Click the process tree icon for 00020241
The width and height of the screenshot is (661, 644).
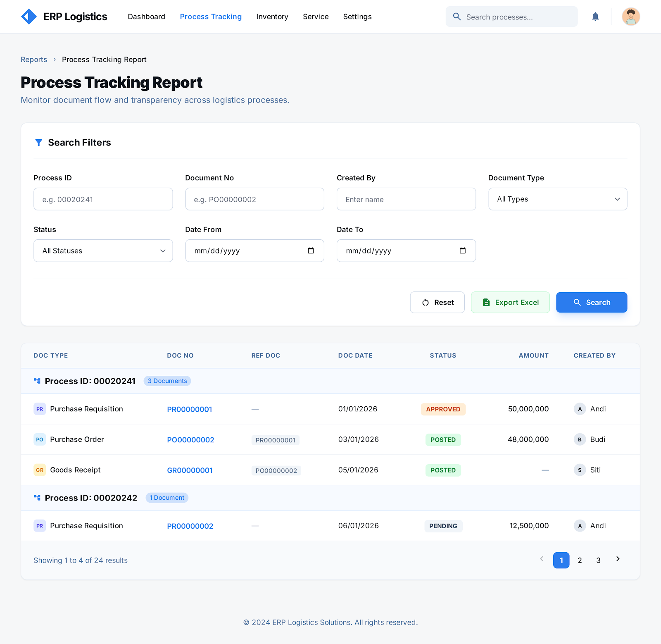click(x=37, y=381)
